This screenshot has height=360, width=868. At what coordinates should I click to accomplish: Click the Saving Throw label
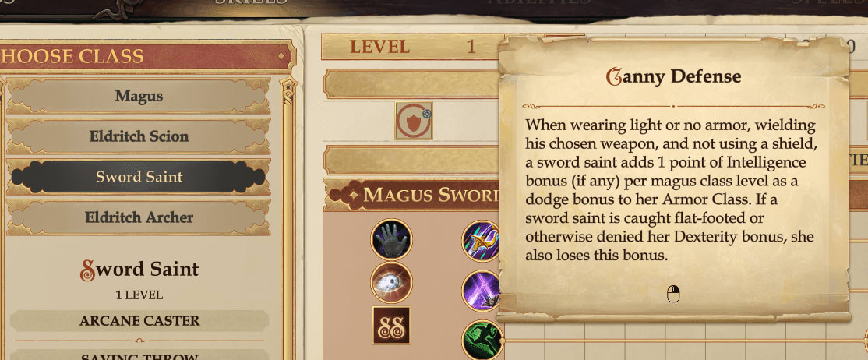(139, 357)
